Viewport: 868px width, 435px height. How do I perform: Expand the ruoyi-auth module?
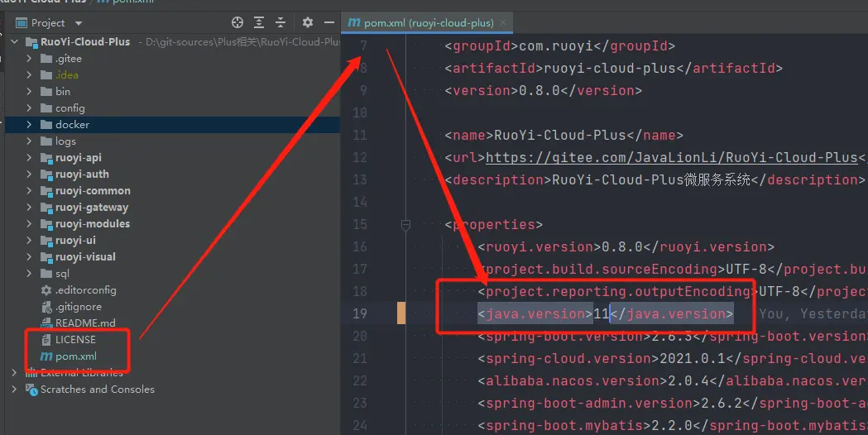pos(29,174)
